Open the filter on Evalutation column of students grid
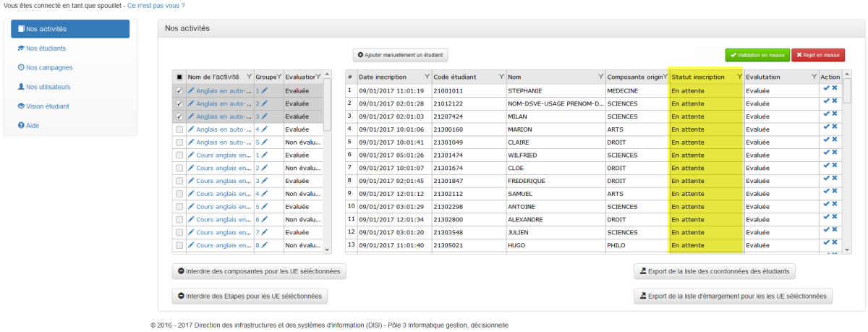 (813, 77)
